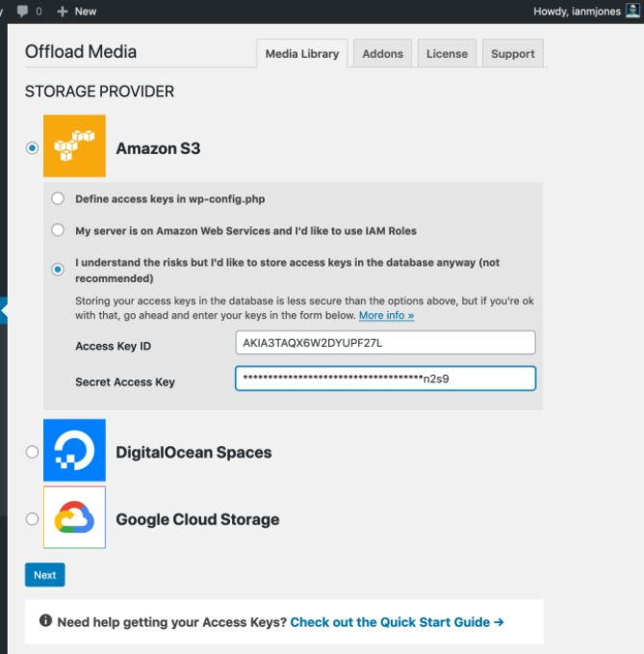Click the Access Key ID label
The image size is (644, 654).
(x=113, y=346)
